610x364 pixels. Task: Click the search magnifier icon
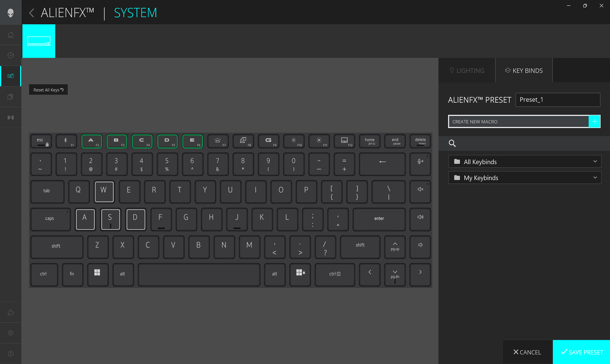coord(452,143)
